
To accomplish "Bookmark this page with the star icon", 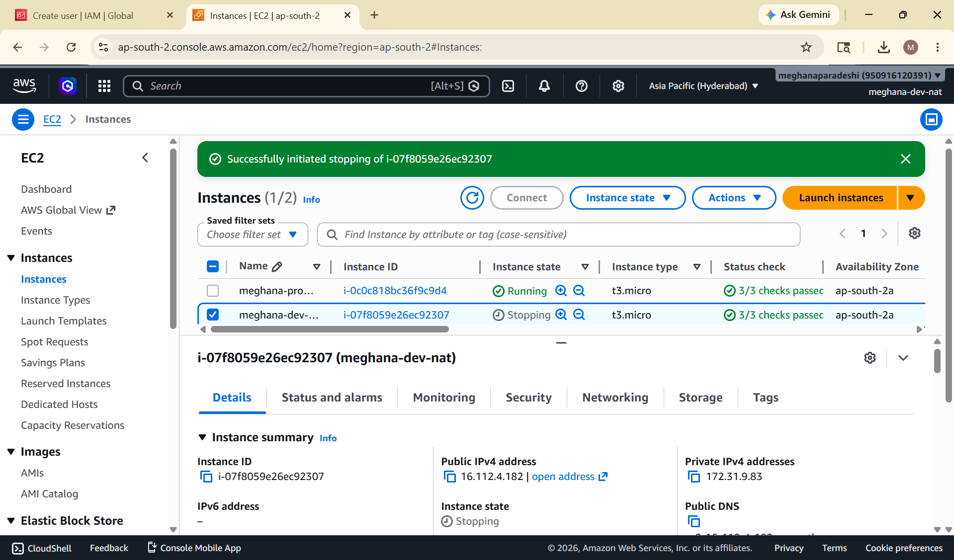I will pos(806,47).
